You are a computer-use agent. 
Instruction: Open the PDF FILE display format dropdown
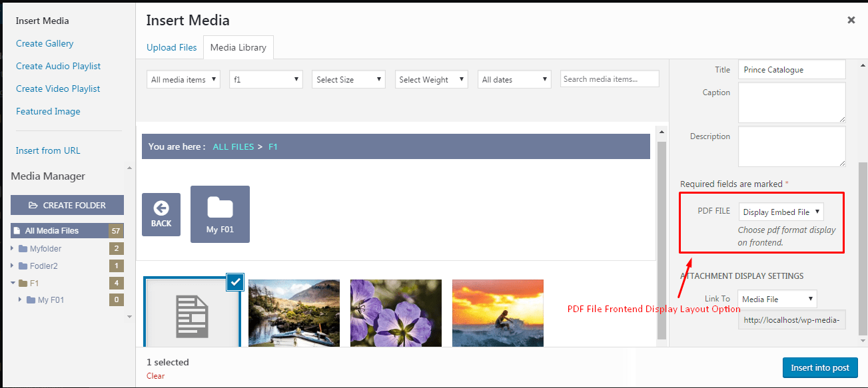click(x=780, y=211)
